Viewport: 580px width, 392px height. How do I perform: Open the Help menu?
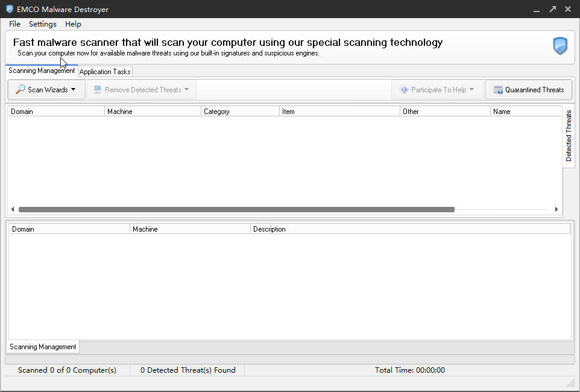point(73,24)
